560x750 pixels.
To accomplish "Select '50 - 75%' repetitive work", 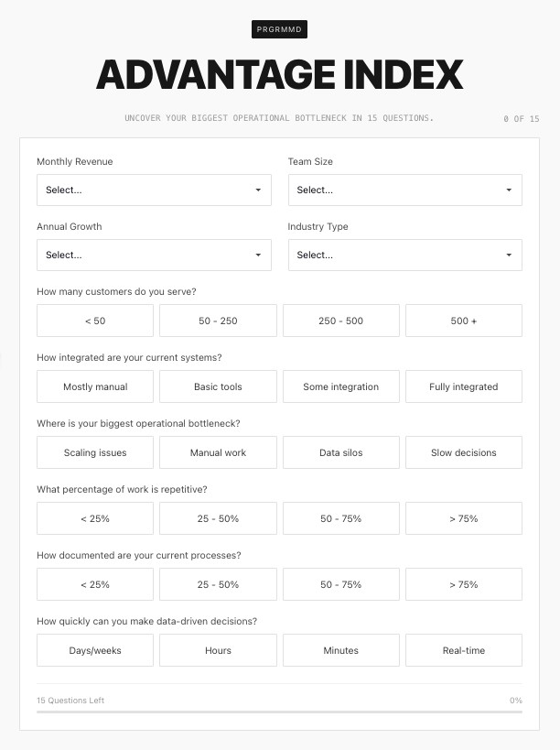I will tap(340, 518).
